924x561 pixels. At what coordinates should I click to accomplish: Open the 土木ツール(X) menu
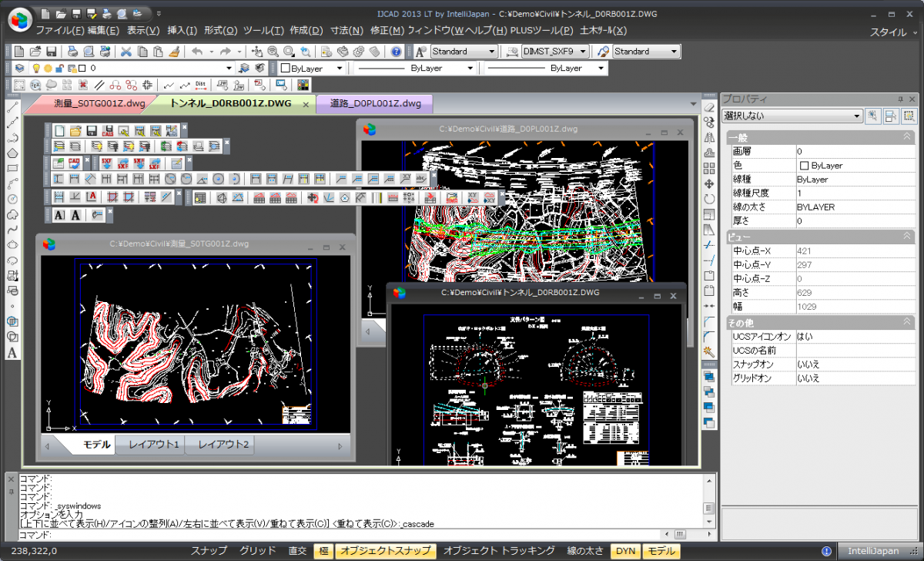[x=603, y=31]
